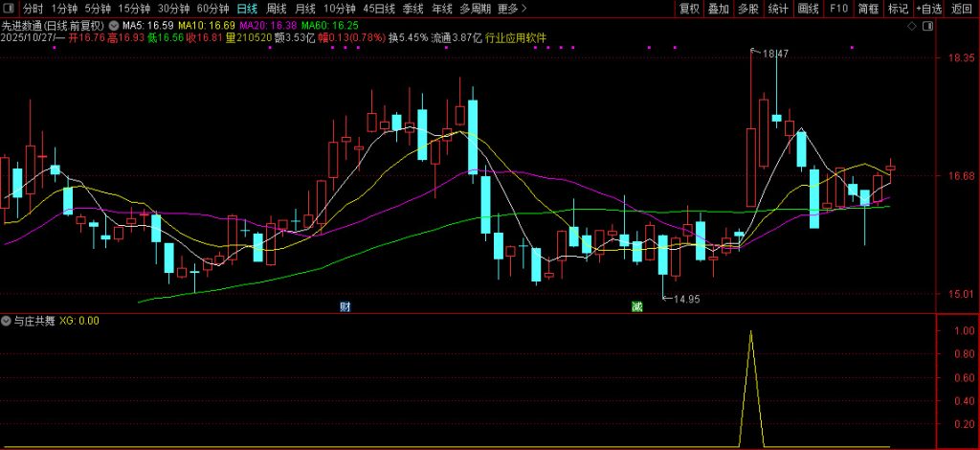Open the 标记 marker tool

click(898, 9)
